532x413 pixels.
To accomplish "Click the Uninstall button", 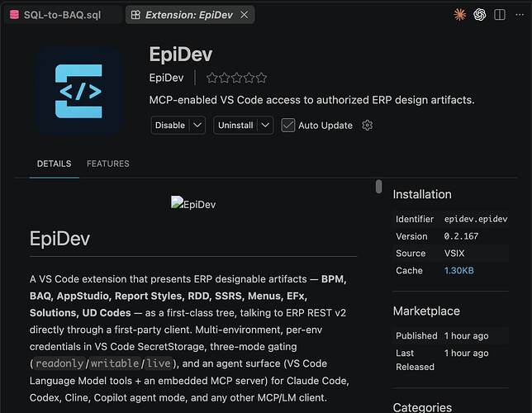I will 235,126.
